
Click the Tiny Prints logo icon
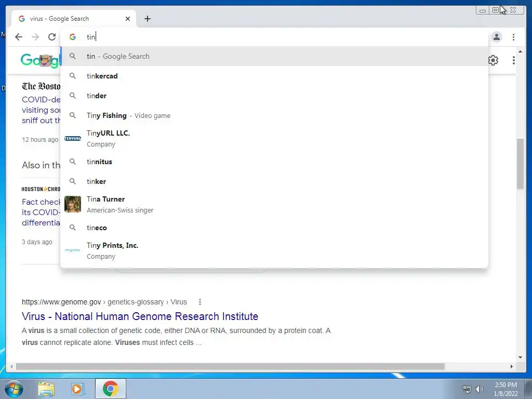(73, 250)
